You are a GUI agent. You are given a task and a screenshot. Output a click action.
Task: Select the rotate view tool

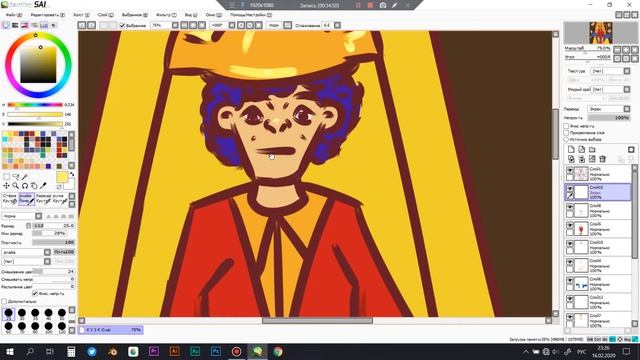click(x=24, y=186)
